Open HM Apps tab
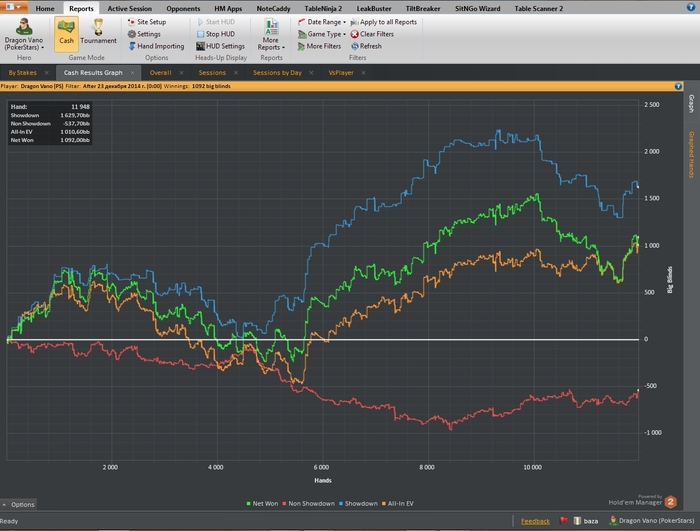700x531 pixels. 228,8
